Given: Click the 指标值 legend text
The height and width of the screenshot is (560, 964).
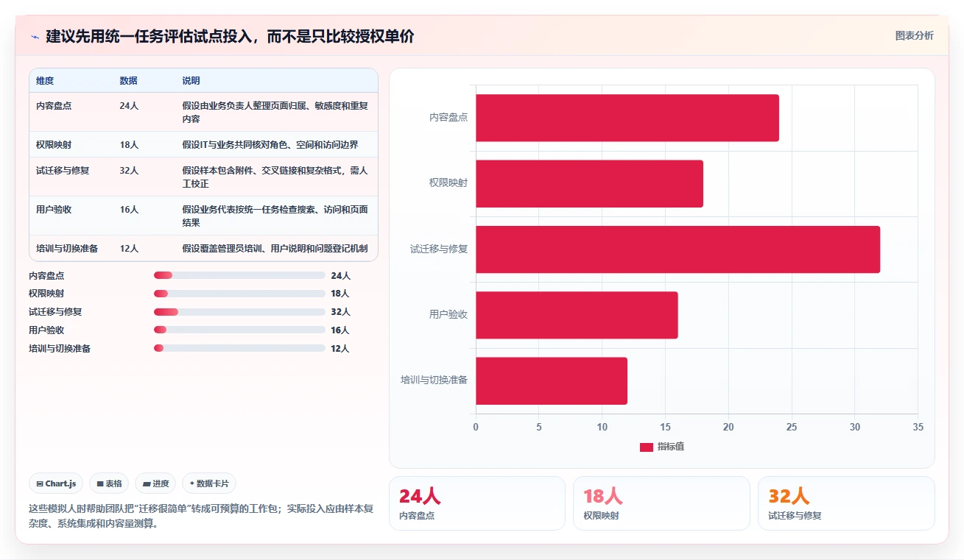Looking at the screenshot, I should (x=671, y=447).
